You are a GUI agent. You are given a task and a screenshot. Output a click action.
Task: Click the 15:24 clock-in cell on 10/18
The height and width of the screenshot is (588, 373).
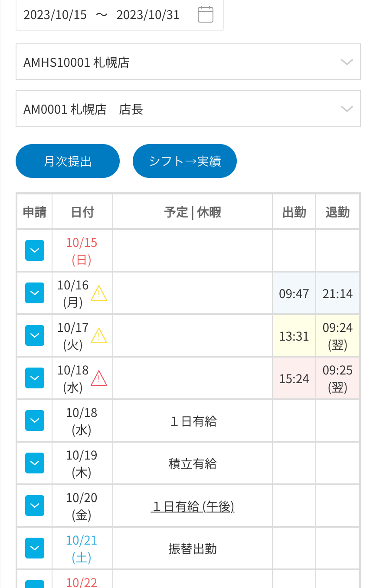294,379
